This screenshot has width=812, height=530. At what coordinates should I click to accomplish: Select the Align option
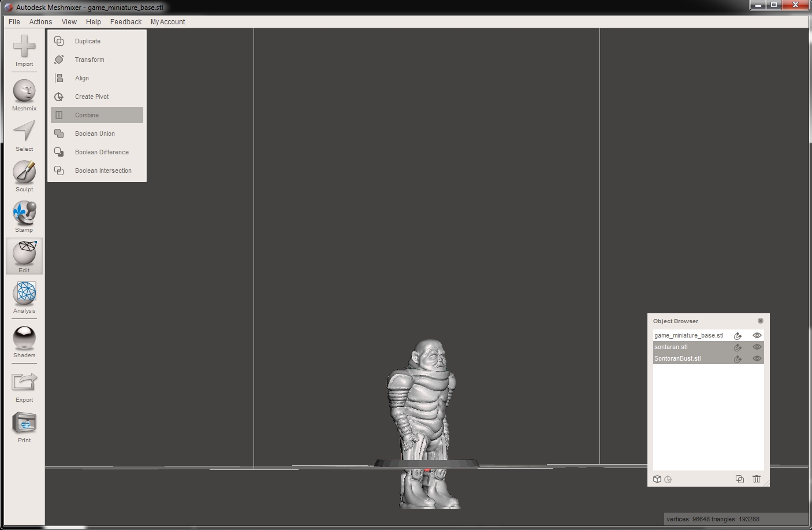97,78
